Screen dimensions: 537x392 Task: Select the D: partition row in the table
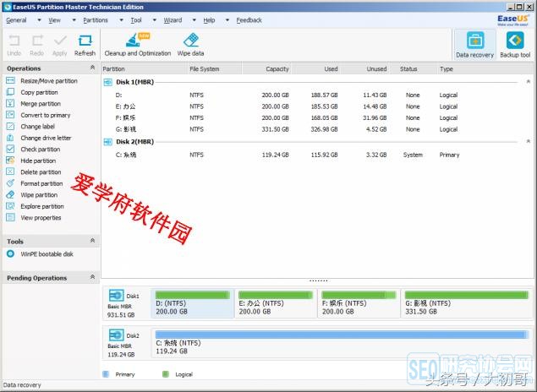click(317, 95)
